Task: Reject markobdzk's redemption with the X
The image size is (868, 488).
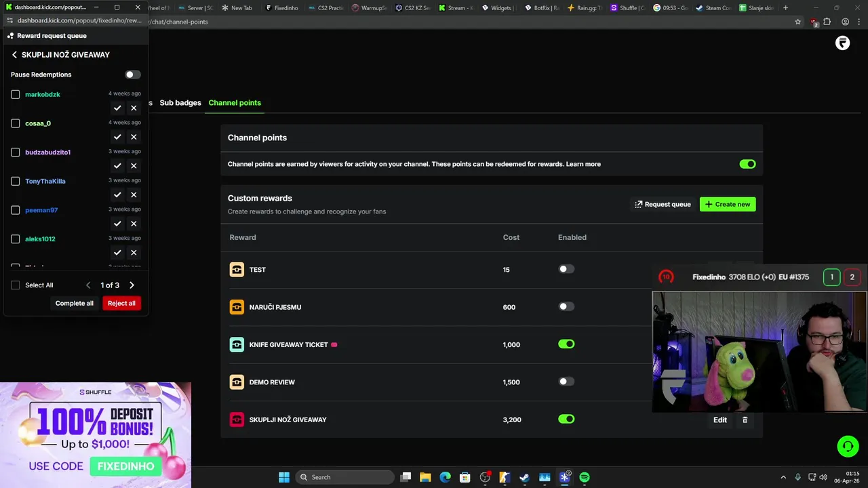Action: tap(134, 108)
